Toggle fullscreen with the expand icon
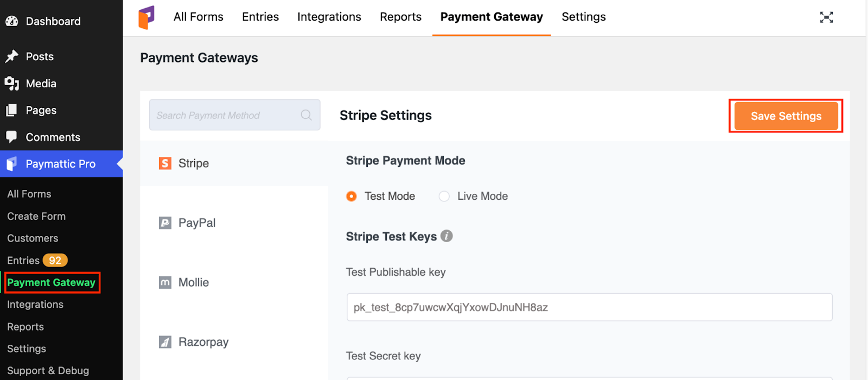 point(826,17)
